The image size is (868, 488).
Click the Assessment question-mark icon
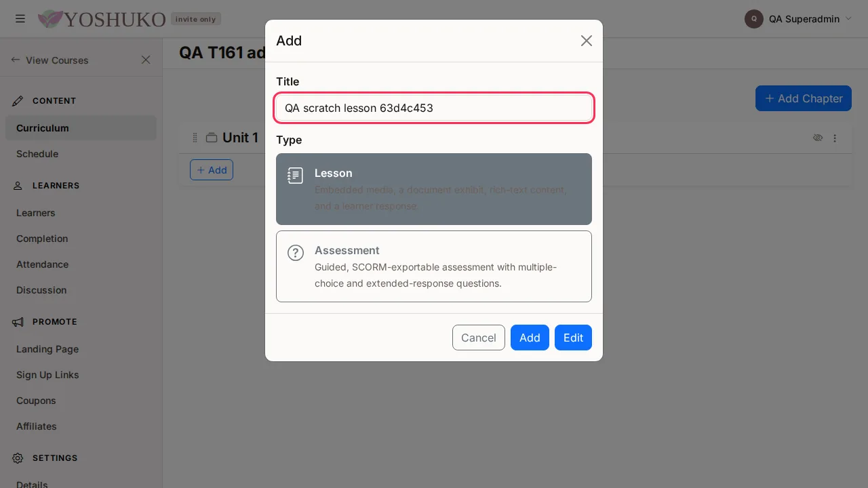pos(296,253)
